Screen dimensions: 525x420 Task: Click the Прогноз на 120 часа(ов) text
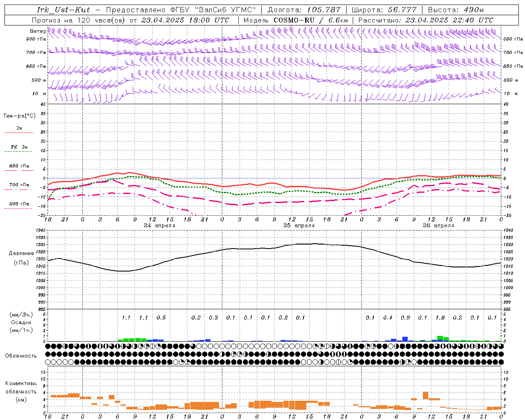79,20
